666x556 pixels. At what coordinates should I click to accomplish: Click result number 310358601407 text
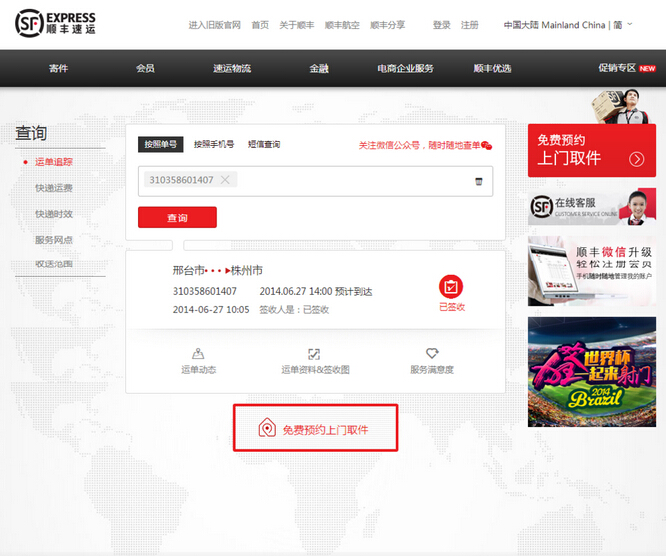(x=205, y=291)
